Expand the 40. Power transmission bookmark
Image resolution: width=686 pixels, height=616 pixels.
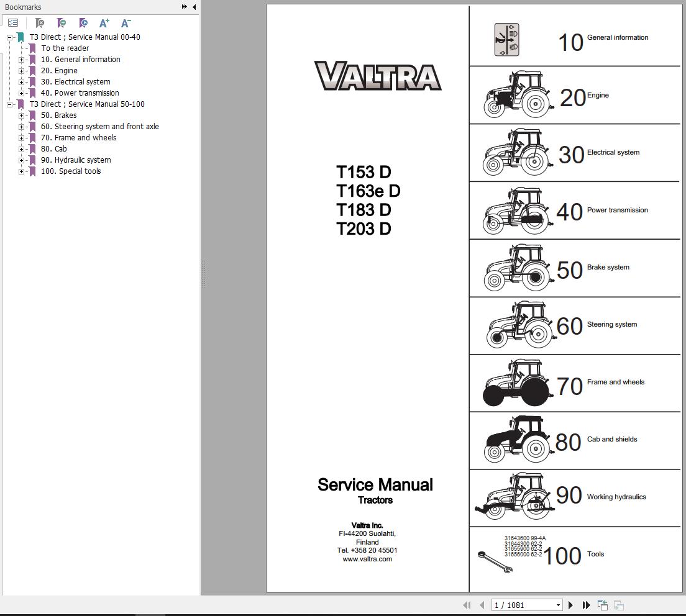21,93
